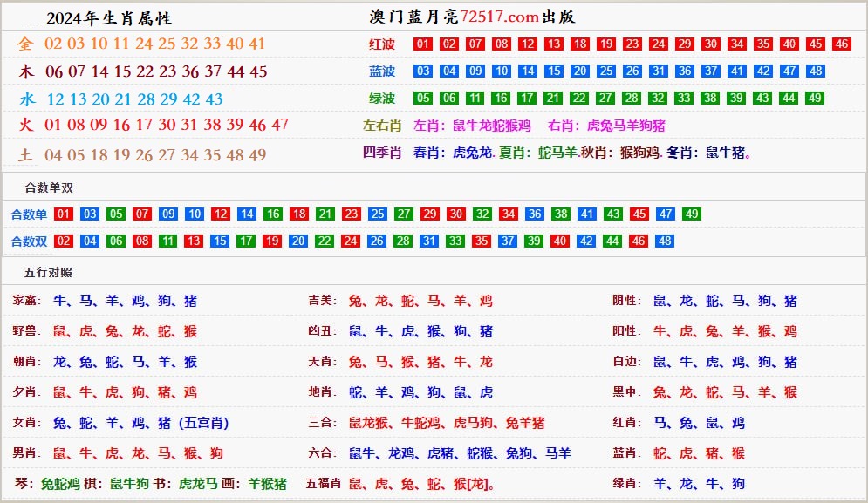The width and height of the screenshot is (868, 503).
Task: Pick the 土 element label
Action: tap(25, 155)
